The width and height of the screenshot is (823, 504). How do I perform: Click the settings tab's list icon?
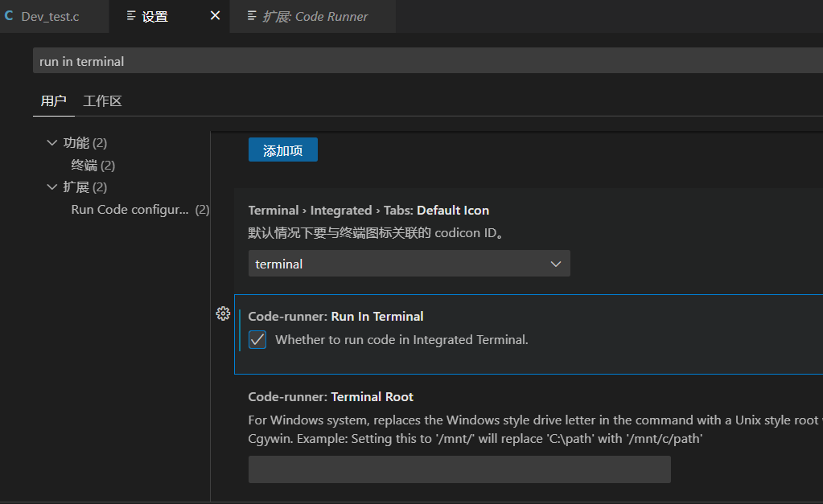pyautogui.click(x=131, y=16)
